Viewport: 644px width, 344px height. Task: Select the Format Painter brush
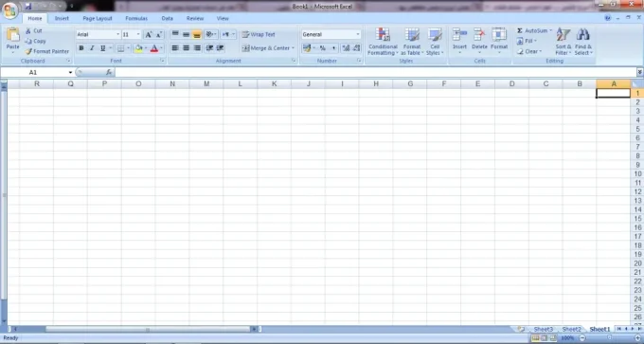[x=28, y=51]
